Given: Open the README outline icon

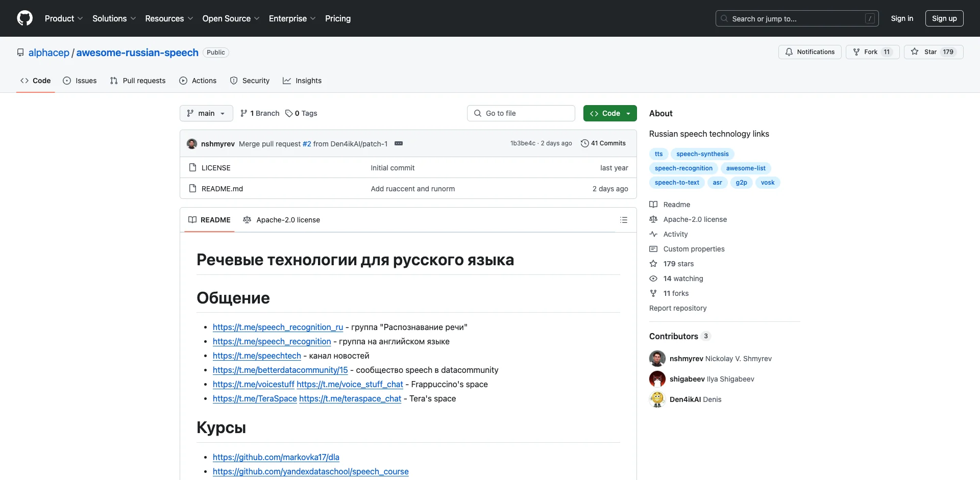Looking at the screenshot, I should (x=624, y=220).
